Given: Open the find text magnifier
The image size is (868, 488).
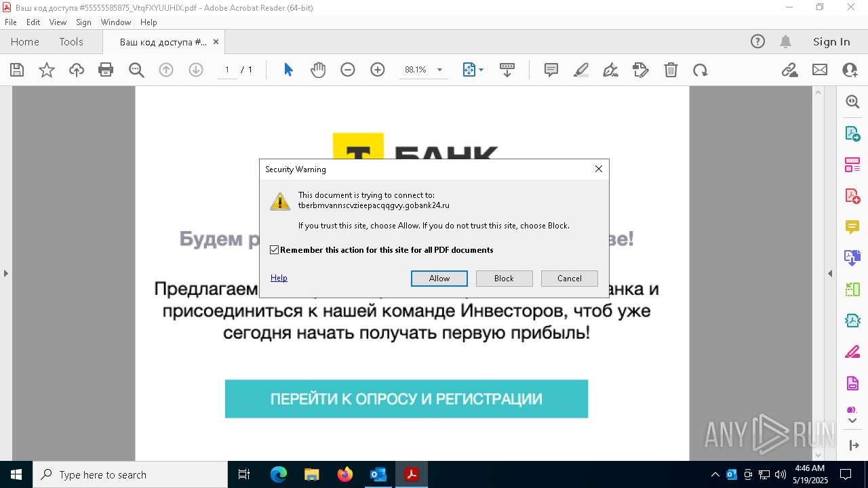Looking at the screenshot, I should pyautogui.click(x=136, y=70).
